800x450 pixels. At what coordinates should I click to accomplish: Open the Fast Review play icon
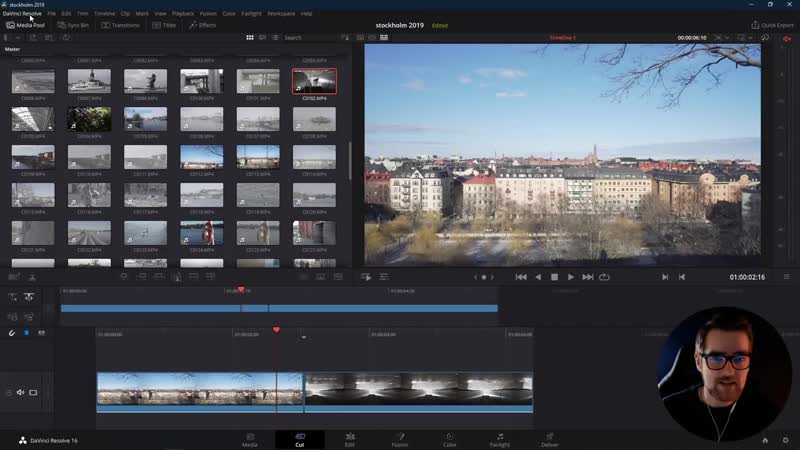(366, 277)
